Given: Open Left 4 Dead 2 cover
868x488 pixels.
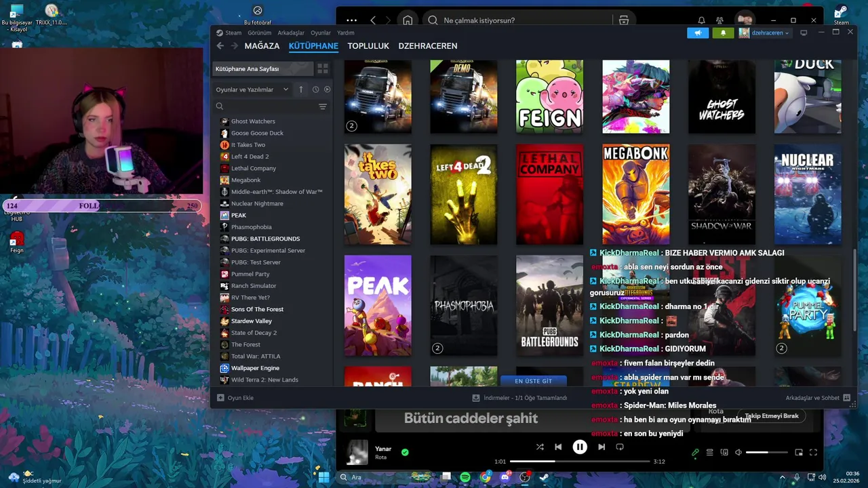Looking at the screenshot, I should (x=464, y=195).
